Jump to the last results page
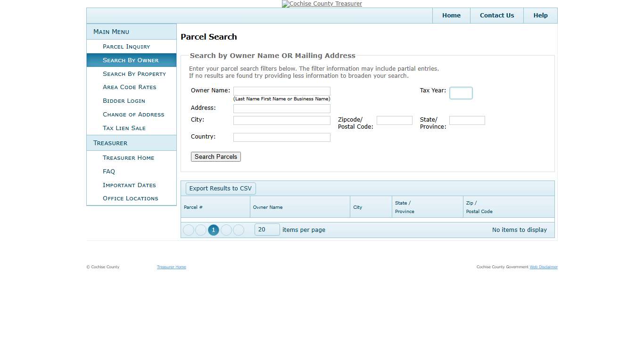Viewport: 644px width, 362px height. pyautogui.click(x=238, y=230)
